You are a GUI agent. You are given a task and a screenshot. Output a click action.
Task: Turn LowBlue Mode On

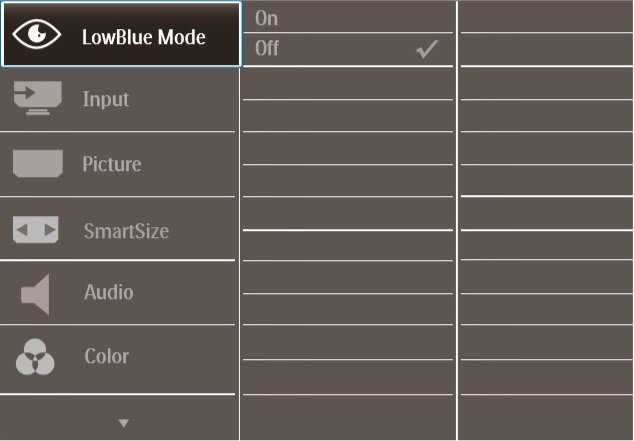tap(348, 18)
